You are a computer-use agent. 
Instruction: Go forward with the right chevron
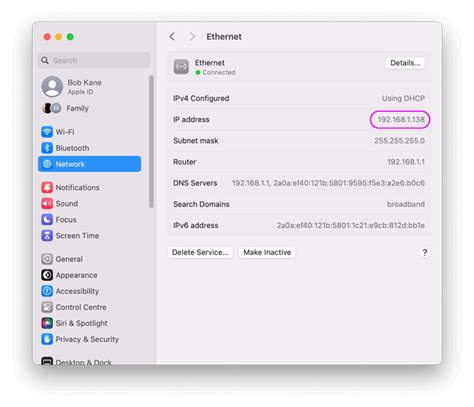point(192,36)
